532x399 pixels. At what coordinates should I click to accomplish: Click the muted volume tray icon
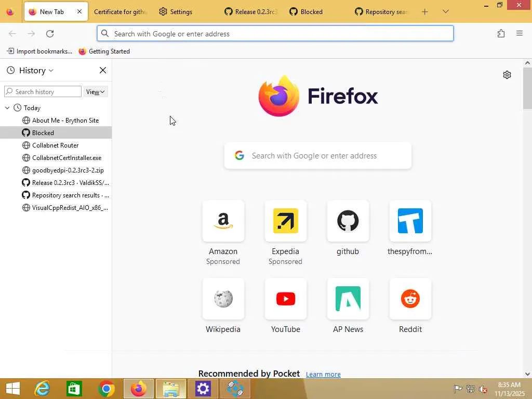coord(483,389)
